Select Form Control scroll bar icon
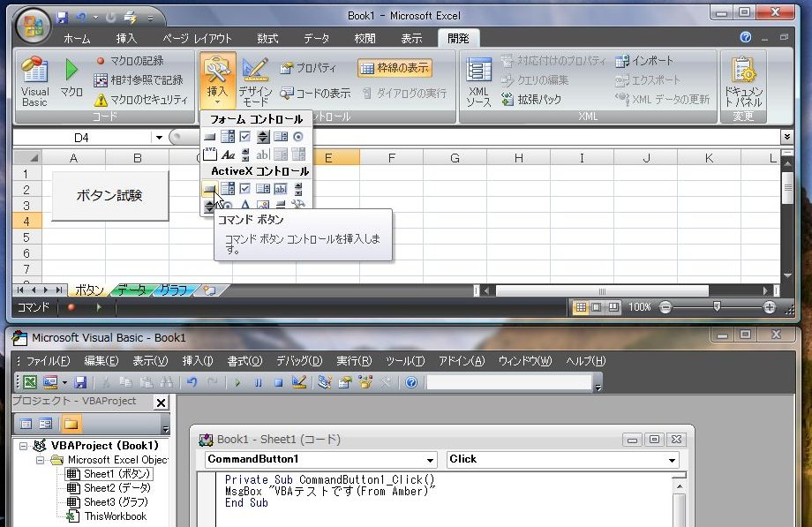Viewport: 812px width, 527px height. pyautogui.click(x=245, y=154)
